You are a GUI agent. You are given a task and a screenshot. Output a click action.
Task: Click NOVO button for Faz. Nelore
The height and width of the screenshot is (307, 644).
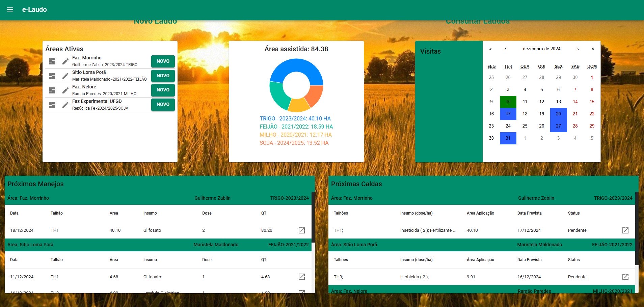coord(163,90)
